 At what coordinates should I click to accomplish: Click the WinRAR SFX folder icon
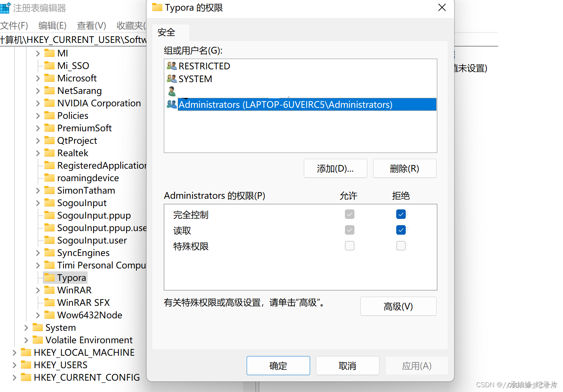pos(49,303)
